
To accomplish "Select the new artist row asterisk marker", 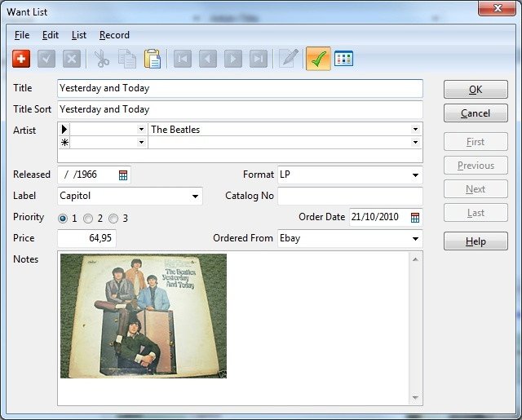I will (64, 143).
